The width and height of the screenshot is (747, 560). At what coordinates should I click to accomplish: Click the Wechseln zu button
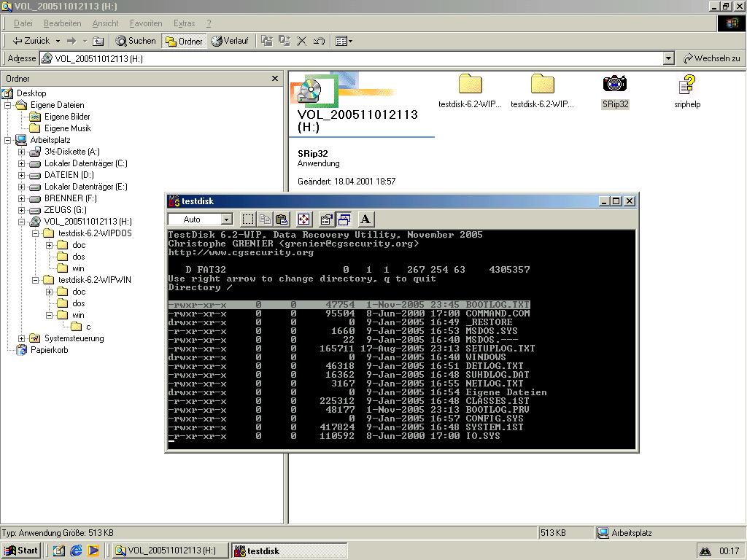pyautogui.click(x=712, y=58)
